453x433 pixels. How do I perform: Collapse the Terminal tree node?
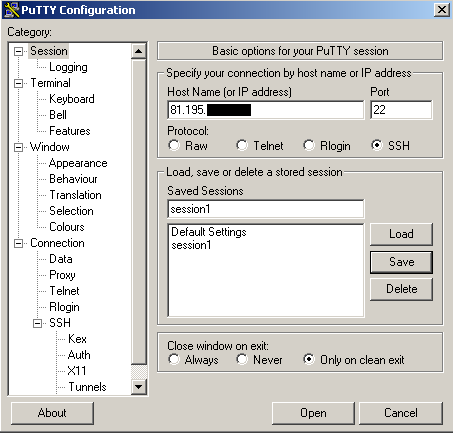click(x=18, y=83)
